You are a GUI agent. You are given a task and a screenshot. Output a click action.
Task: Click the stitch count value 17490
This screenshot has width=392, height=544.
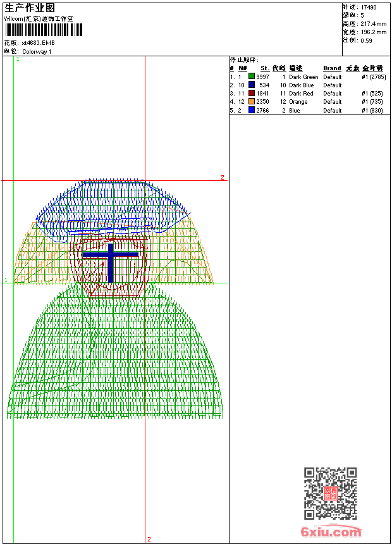point(369,8)
